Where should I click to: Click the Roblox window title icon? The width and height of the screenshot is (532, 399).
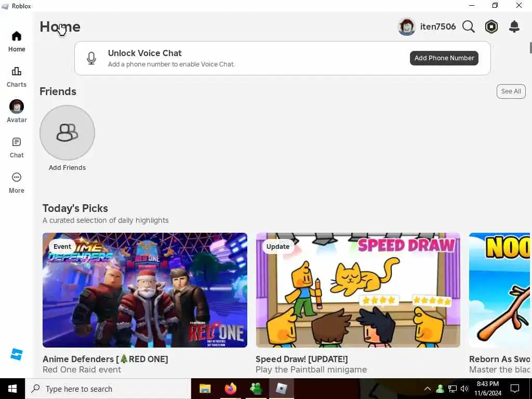tap(5, 6)
